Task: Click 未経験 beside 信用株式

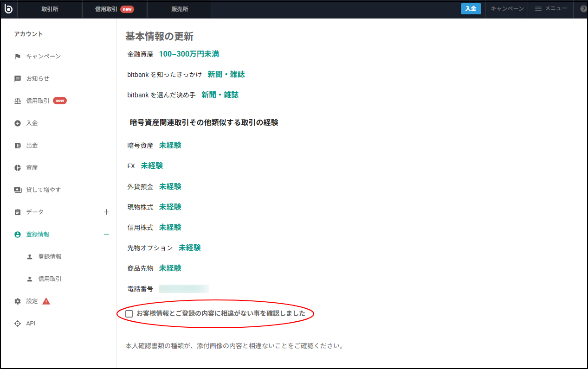Action: pos(170,228)
